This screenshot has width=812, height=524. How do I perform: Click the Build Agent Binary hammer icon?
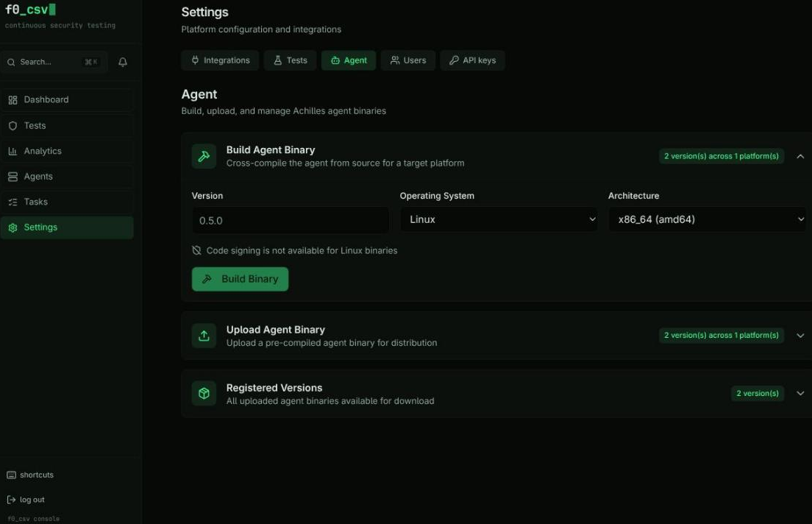204,156
